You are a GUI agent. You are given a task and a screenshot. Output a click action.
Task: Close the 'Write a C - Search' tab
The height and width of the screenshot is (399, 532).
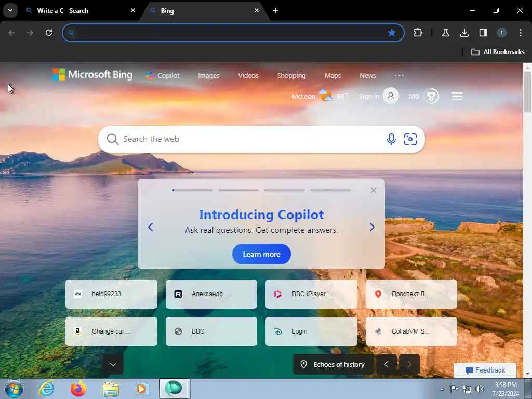click(133, 10)
